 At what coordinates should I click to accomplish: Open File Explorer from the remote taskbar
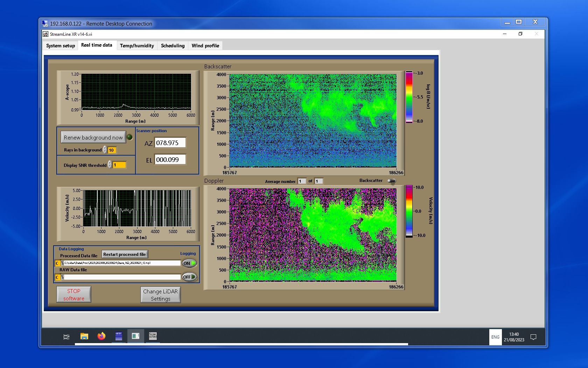click(x=84, y=336)
